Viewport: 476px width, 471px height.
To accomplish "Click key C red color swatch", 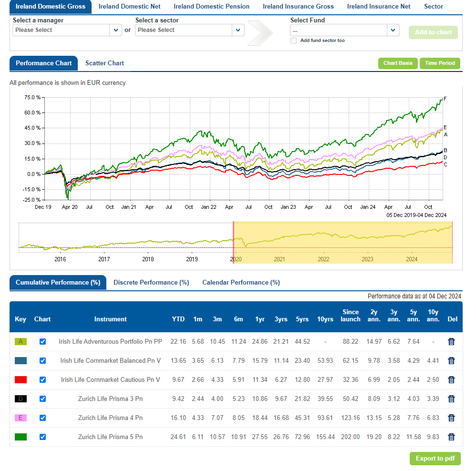I will [21, 379].
